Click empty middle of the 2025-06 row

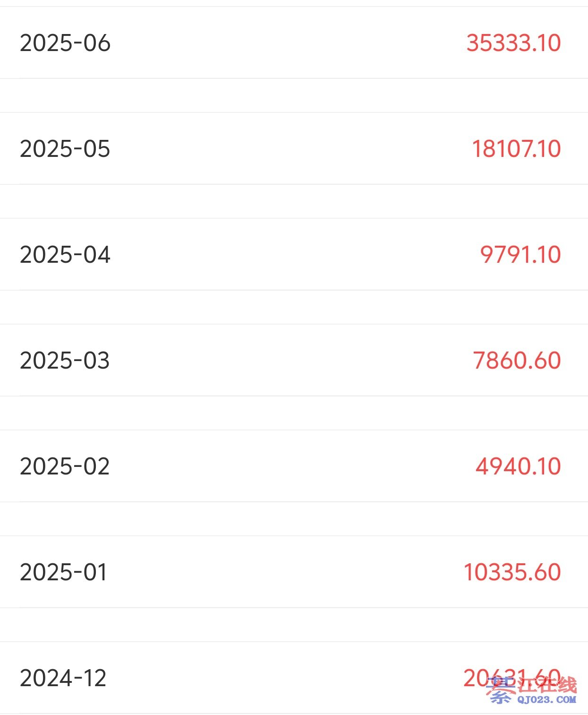[x=288, y=43]
